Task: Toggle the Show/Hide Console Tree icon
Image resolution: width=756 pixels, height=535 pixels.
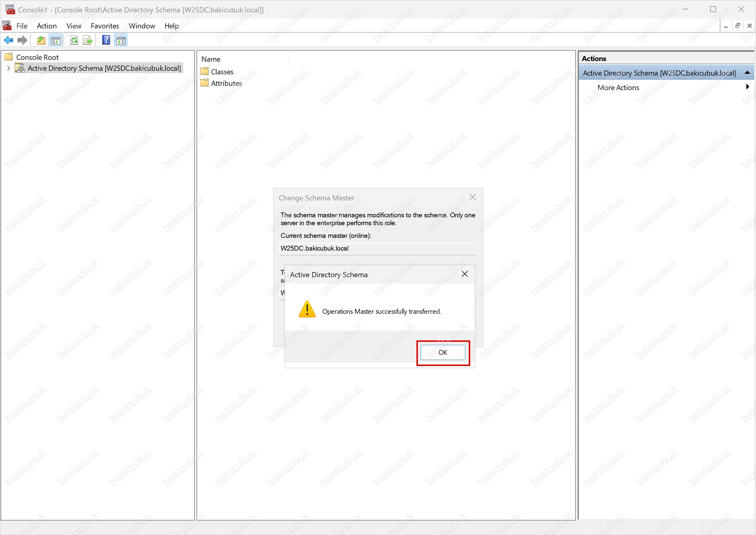Action: 55,40
